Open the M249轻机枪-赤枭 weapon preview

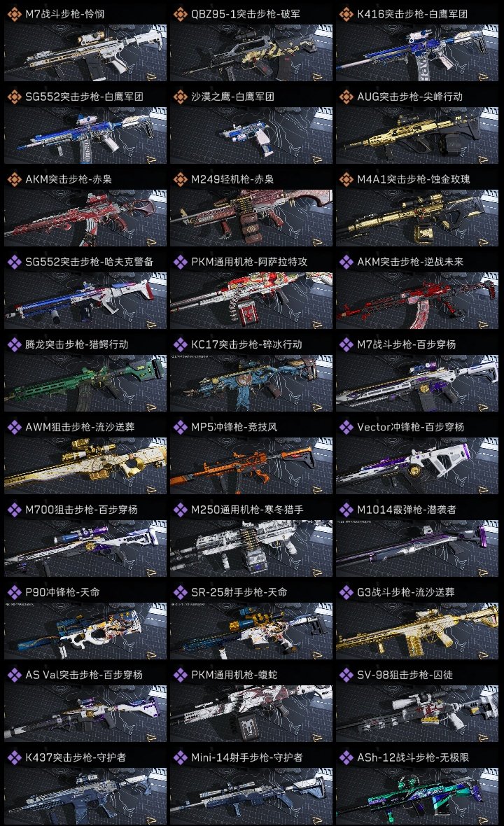click(x=251, y=218)
